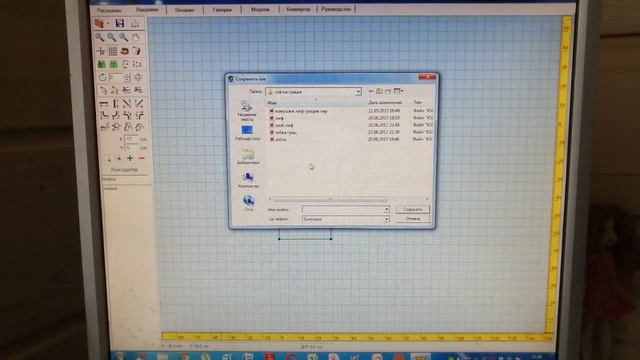Click the floppy disk save icon
Image resolution: width=640 pixels, height=360 pixels.
point(120,23)
